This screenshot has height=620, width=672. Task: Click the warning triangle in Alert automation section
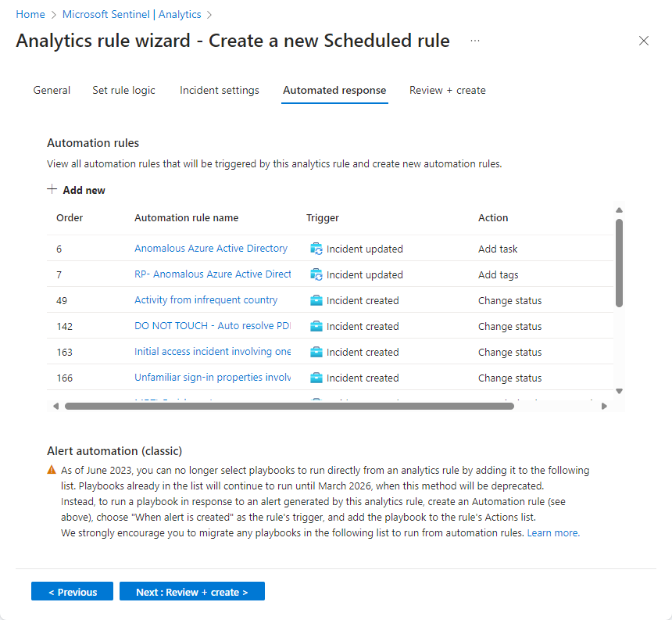tap(51, 470)
